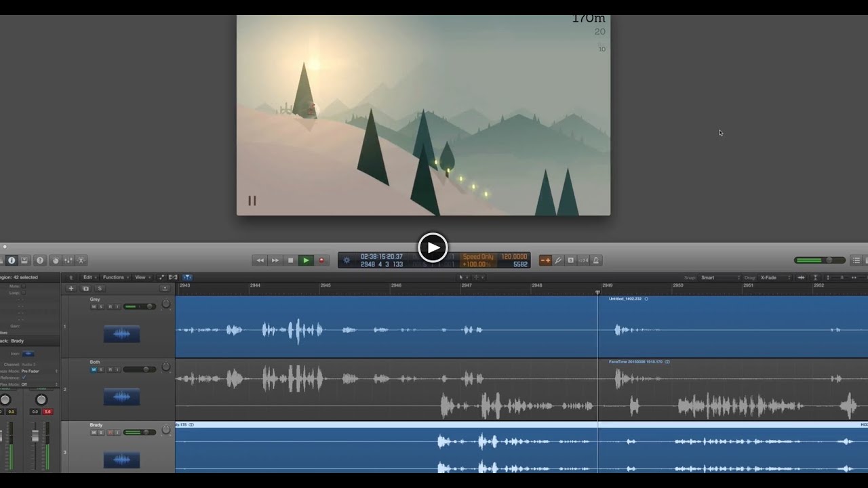Open the pointer tool selector menu

463,277
